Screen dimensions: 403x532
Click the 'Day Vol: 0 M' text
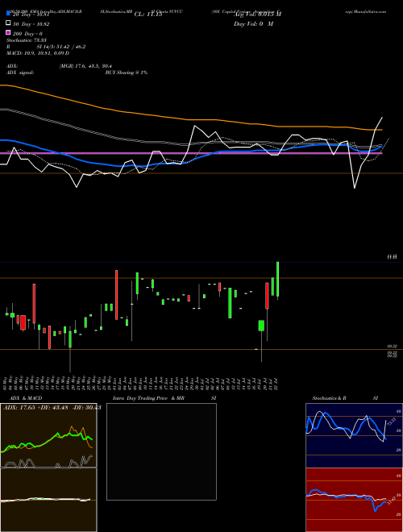[253, 24]
